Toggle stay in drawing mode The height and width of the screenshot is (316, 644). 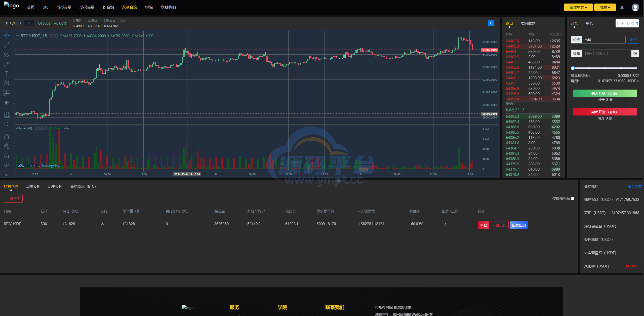(7, 146)
